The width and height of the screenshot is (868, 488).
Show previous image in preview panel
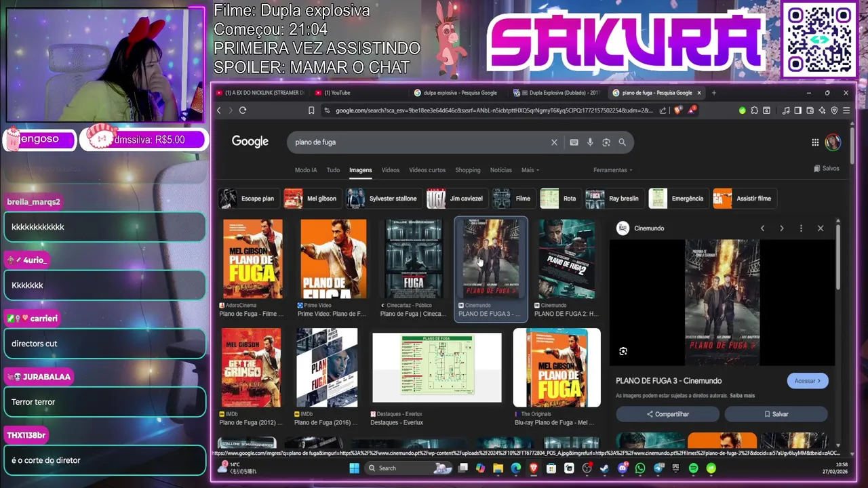coord(762,228)
